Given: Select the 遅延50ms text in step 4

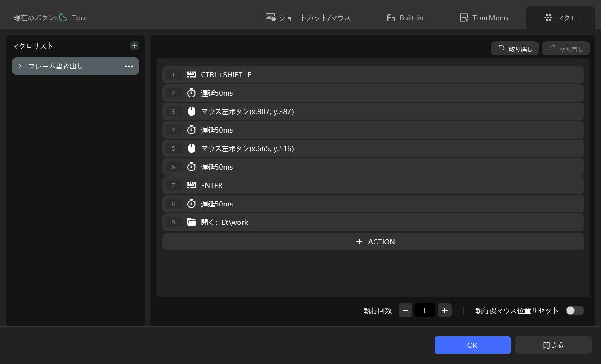Looking at the screenshot, I should click(x=217, y=130).
